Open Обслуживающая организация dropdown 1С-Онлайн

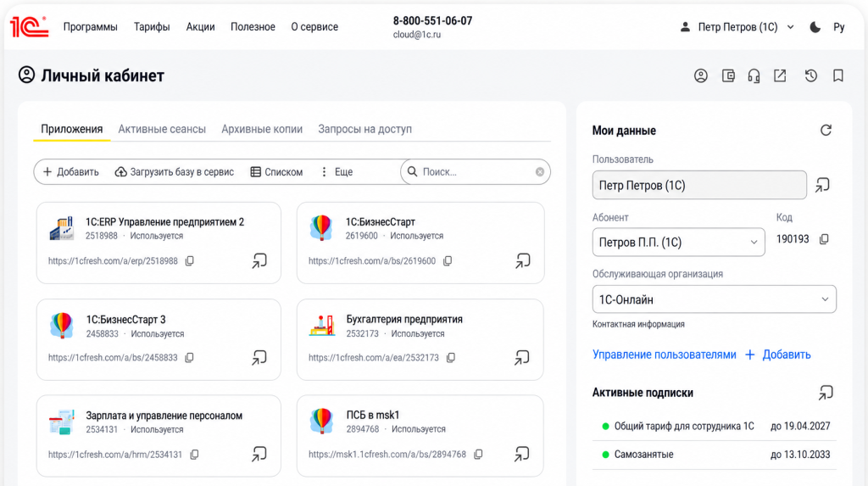tap(714, 299)
